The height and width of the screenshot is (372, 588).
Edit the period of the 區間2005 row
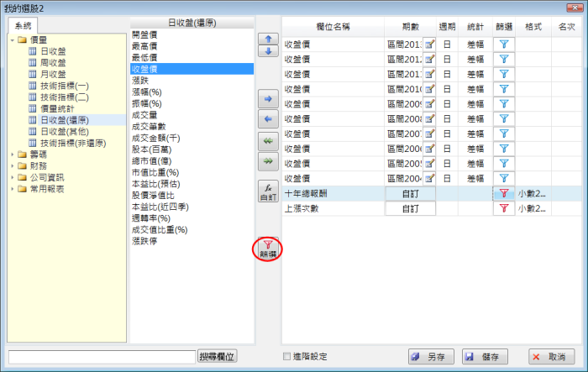[x=429, y=164]
